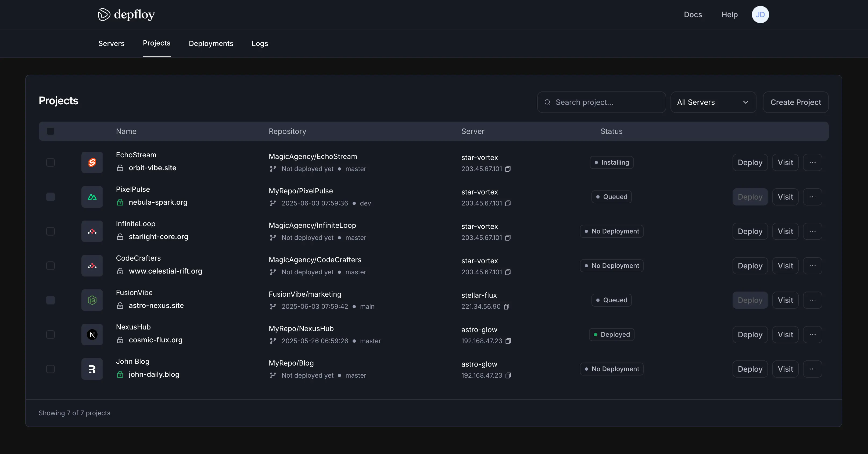This screenshot has width=868, height=454.
Task: Open the Docs link
Action: (x=693, y=15)
